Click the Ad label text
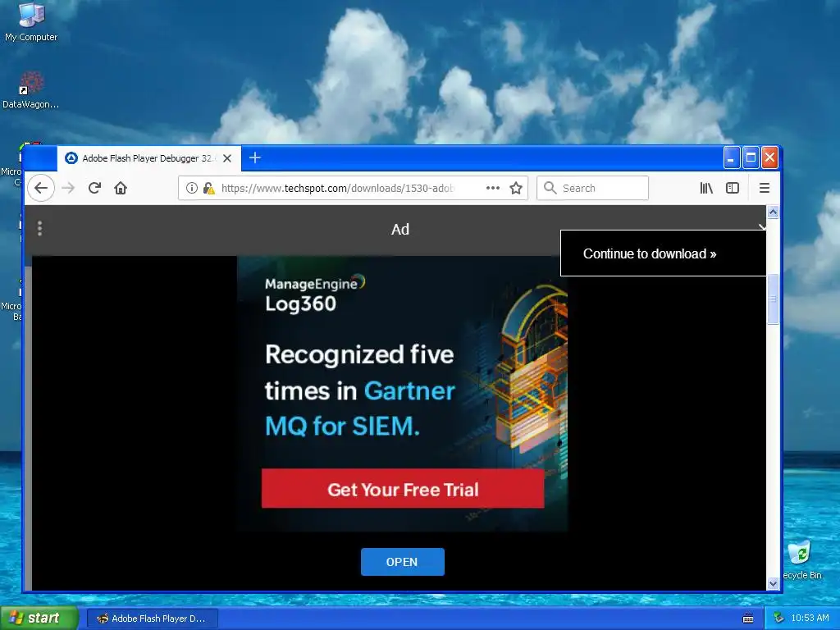This screenshot has width=840, height=630. click(400, 230)
